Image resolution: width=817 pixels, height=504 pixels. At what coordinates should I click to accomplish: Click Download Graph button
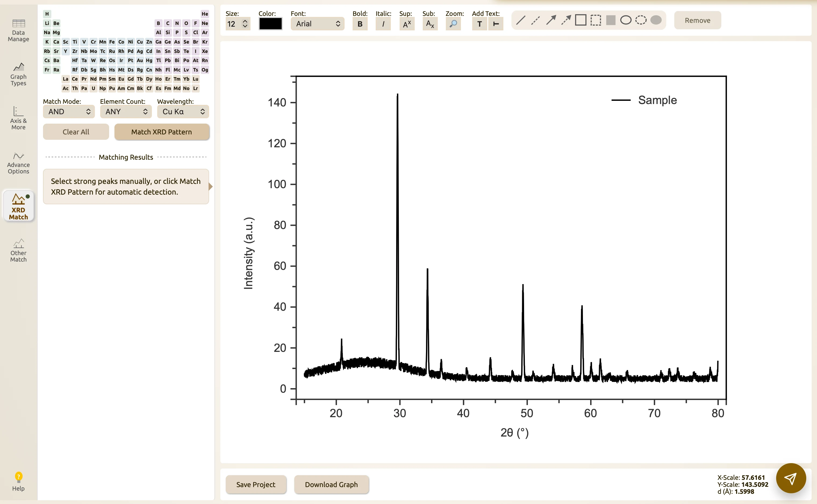pyautogui.click(x=331, y=485)
